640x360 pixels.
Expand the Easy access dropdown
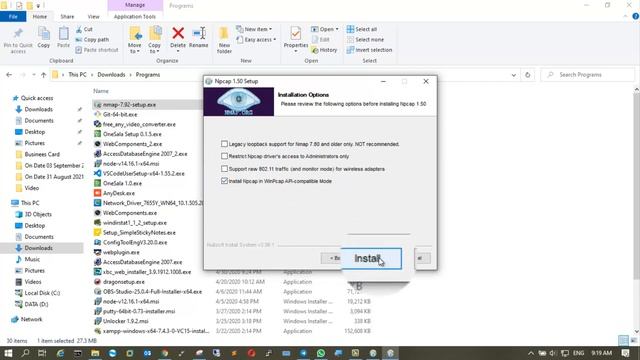pos(256,40)
